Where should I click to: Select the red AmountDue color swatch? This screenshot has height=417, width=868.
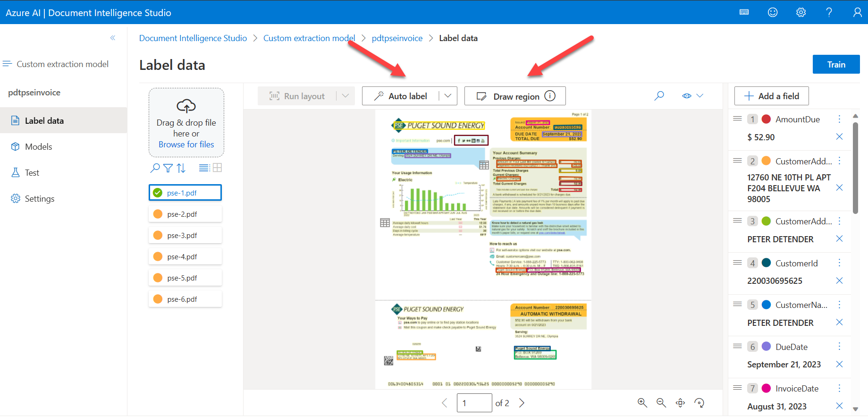coord(767,119)
